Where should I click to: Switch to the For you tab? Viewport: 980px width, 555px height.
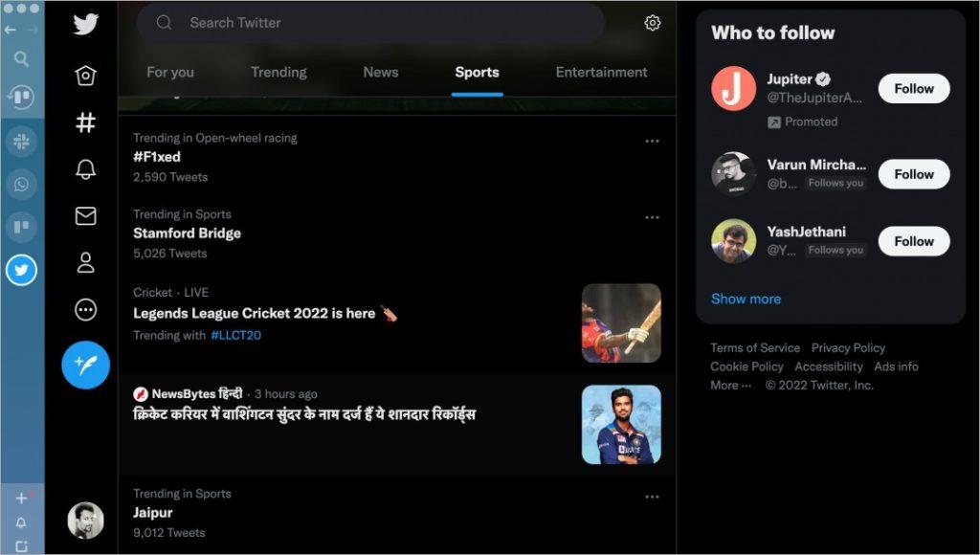[170, 73]
